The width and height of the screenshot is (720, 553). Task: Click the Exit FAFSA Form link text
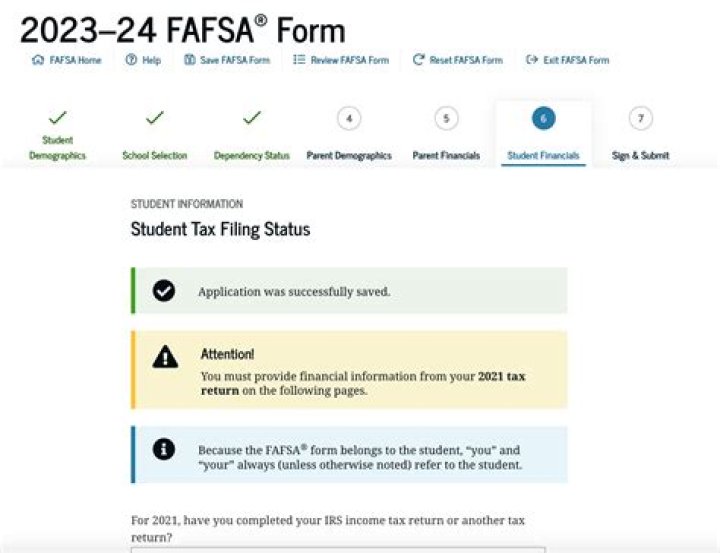point(576,60)
